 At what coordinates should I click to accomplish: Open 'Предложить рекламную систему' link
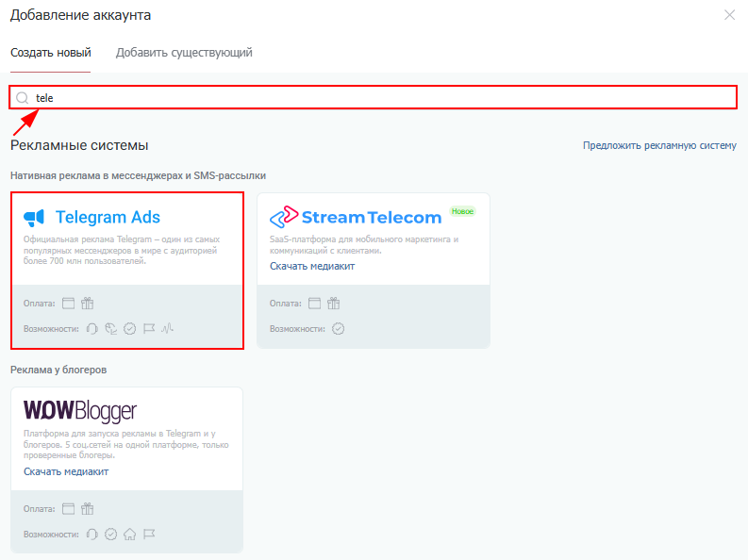click(x=659, y=145)
